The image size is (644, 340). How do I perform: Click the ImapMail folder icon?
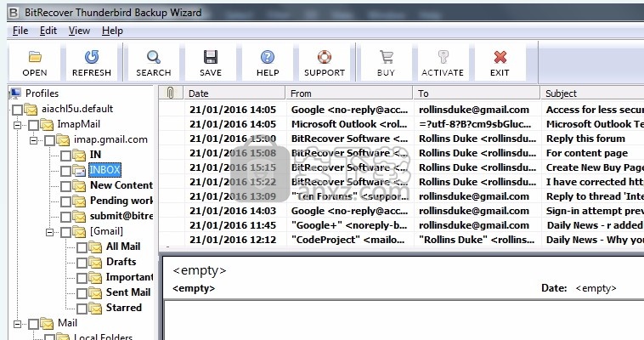pyautogui.click(x=47, y=125)
